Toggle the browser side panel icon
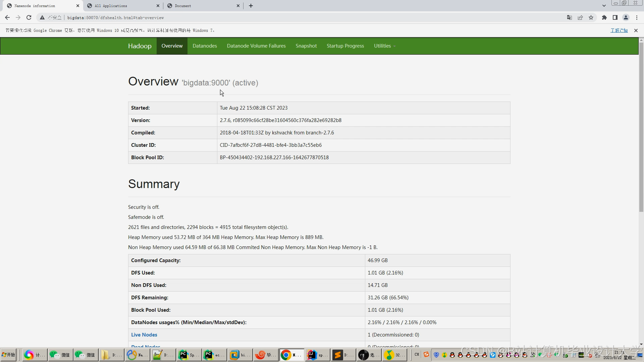This screenshot has width=644, height=362. [x=615, y=17]
